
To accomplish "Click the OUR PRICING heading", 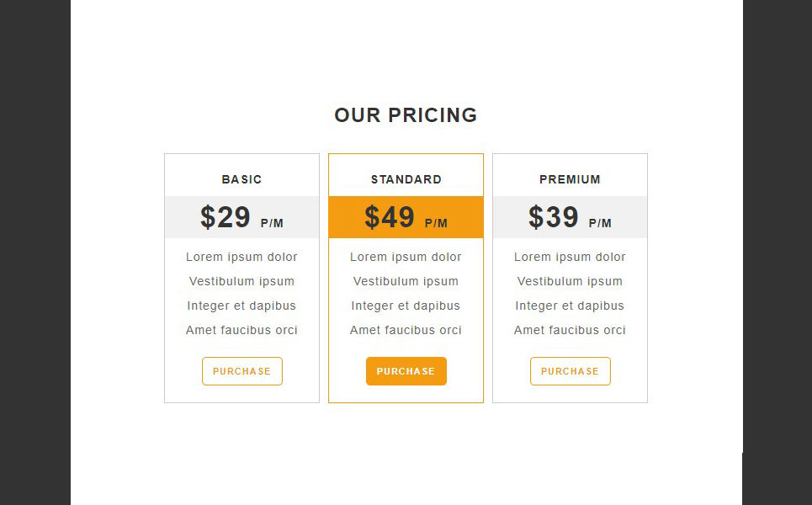I will pos(406,115).
